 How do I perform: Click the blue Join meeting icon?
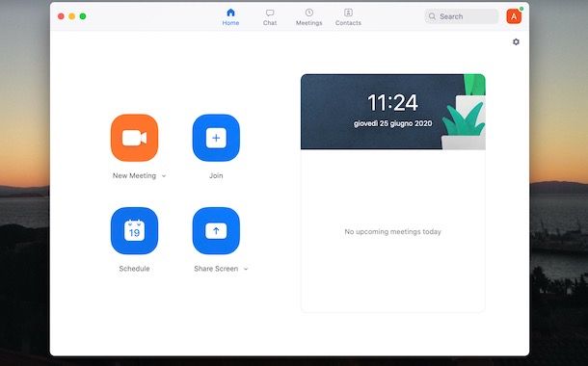pos(216,138)
